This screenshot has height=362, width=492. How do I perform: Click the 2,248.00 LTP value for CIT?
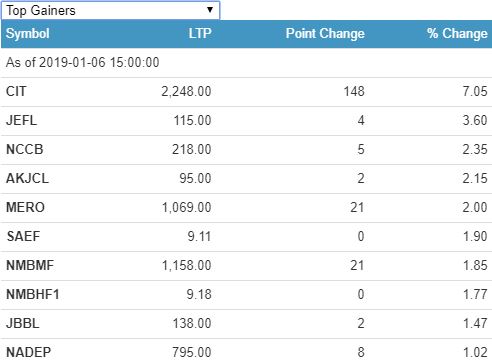click(186, 91)
